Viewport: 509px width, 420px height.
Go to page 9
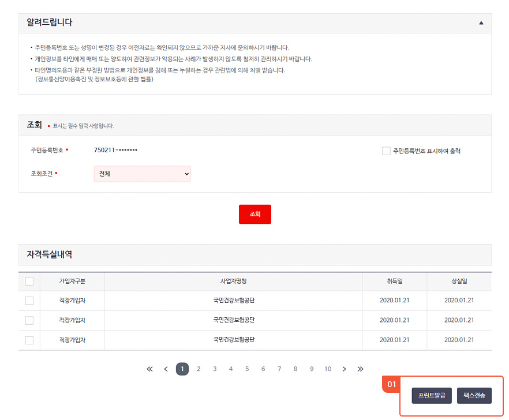[x=312, y=369]
